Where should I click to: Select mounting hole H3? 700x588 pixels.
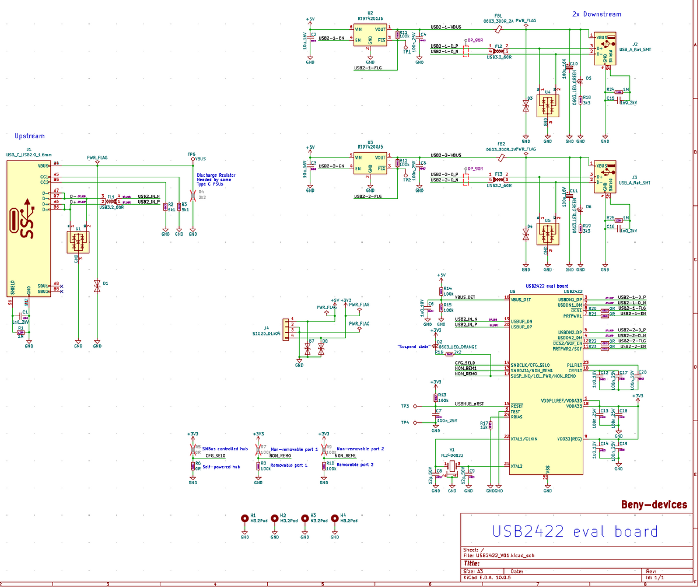[304, 518]
